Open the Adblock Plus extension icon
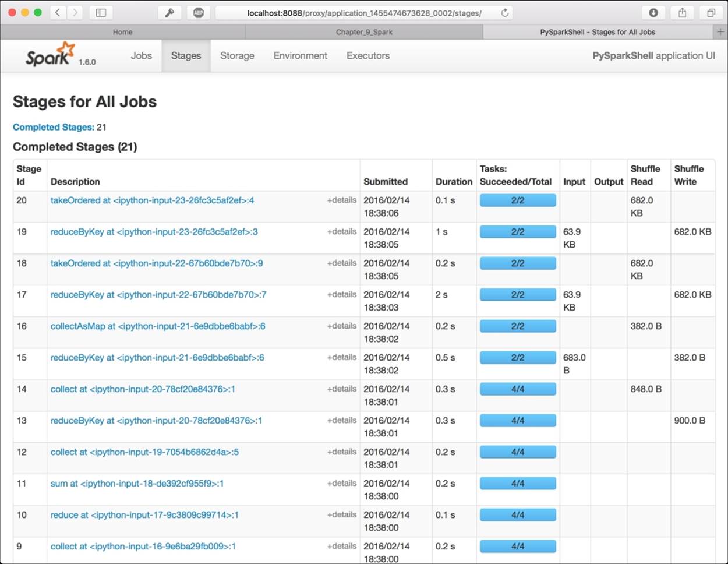 (199, 12)
